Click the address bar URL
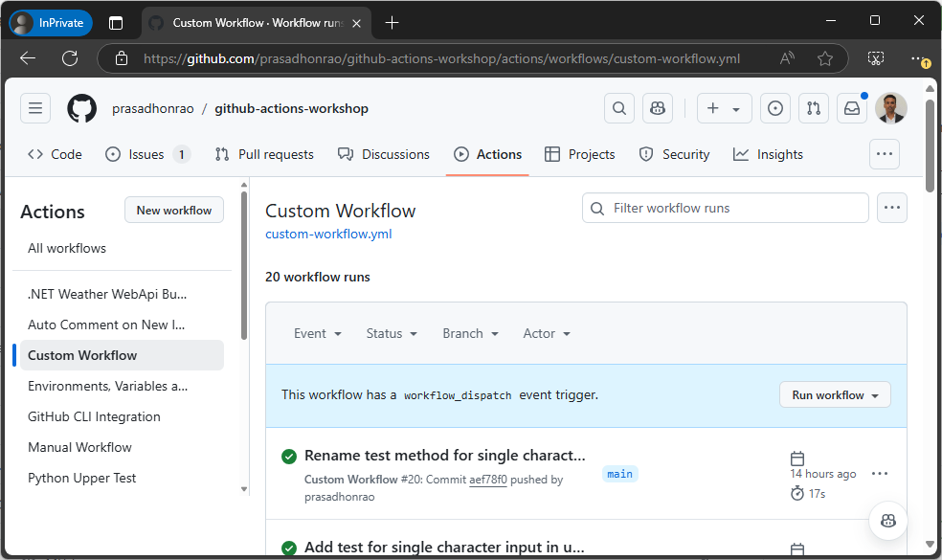The height and width of the screenshot is (560, 942). 441,59
